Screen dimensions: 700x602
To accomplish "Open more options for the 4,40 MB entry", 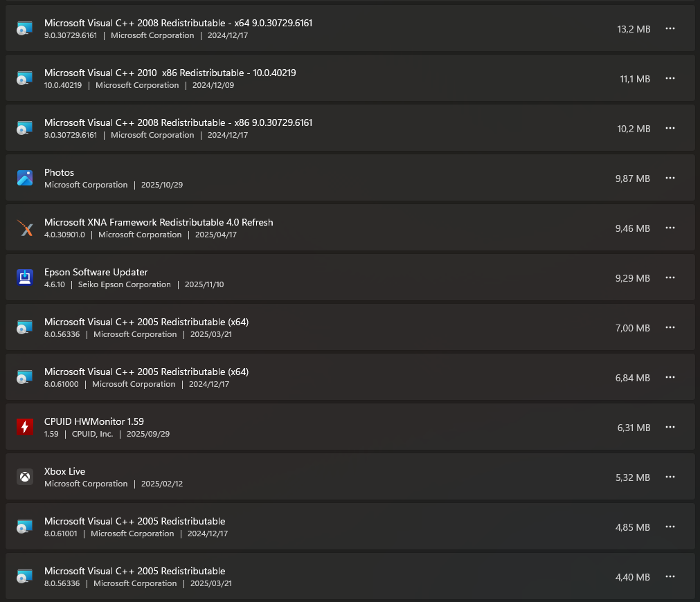I will [670, 576].
